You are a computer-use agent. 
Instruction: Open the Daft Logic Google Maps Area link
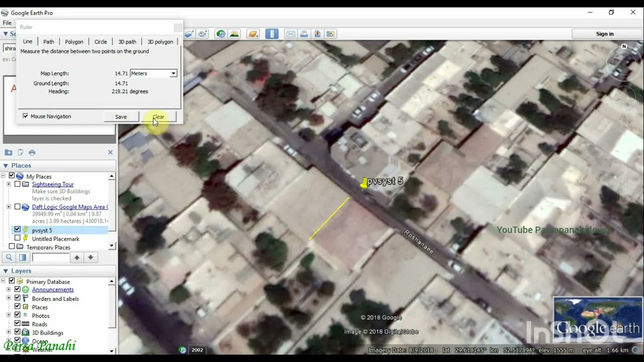pyautogui.click(x=70, y=207)
